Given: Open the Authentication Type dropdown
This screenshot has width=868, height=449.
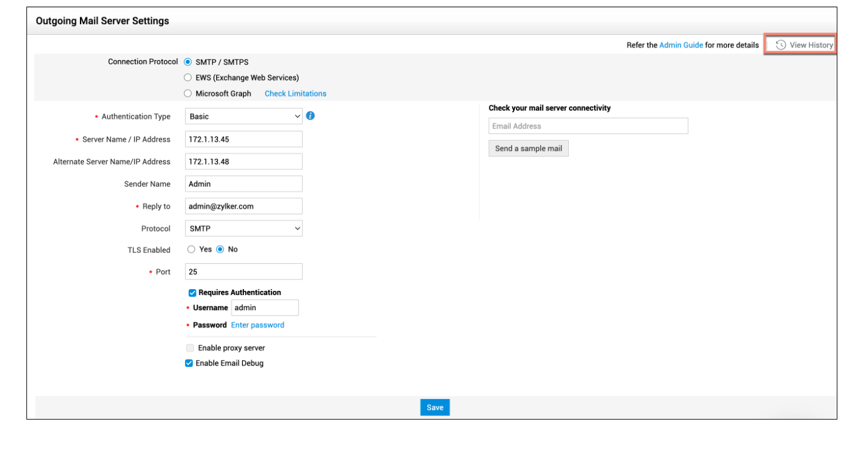Looking at the screenshot, I should tap(243, 117).
